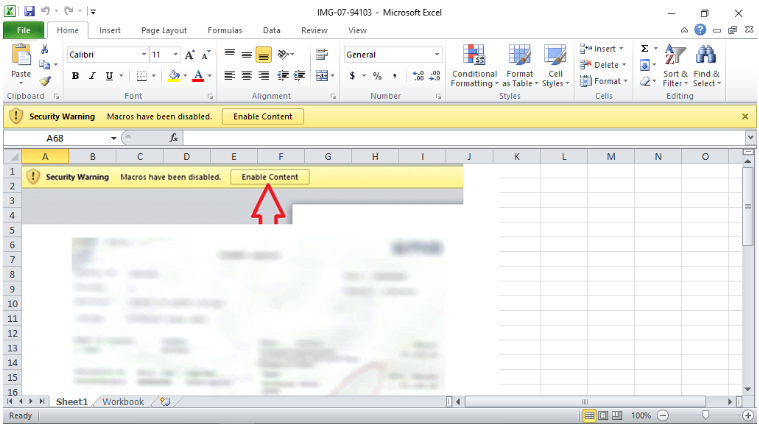
Task: Open Cell Styles gallery
Action: pyautogui.click(x=555, y=65)
